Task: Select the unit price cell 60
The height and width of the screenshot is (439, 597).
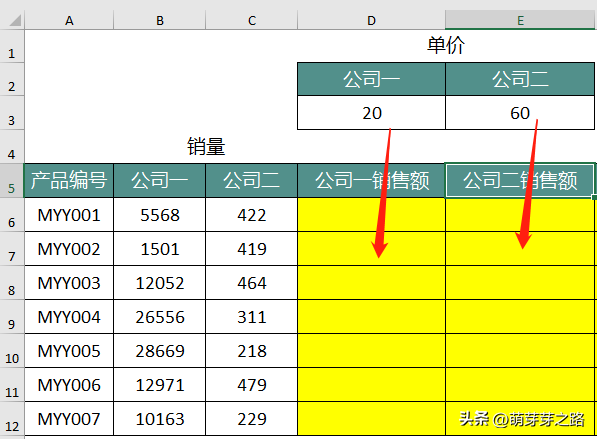Action: [x=520, y=113]
